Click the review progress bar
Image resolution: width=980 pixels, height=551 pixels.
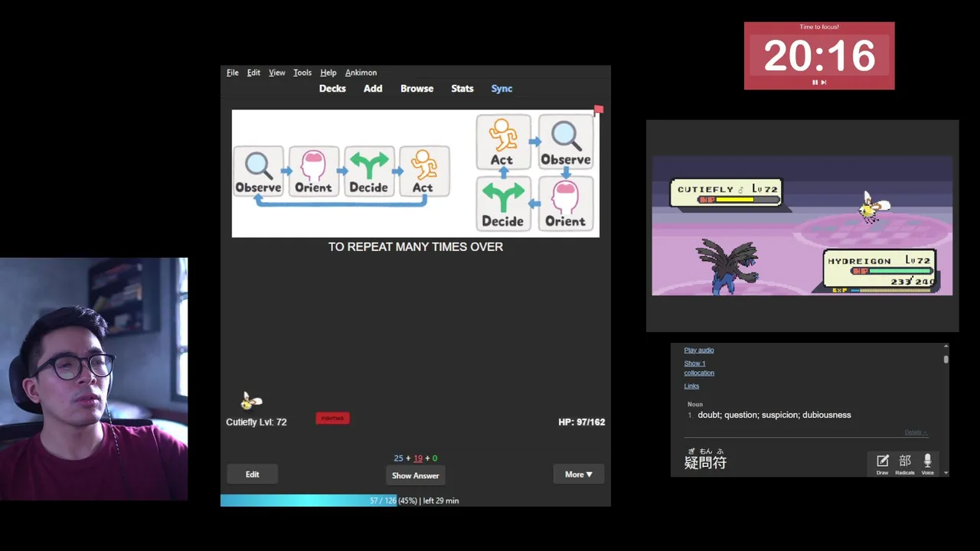coord(416,500)
